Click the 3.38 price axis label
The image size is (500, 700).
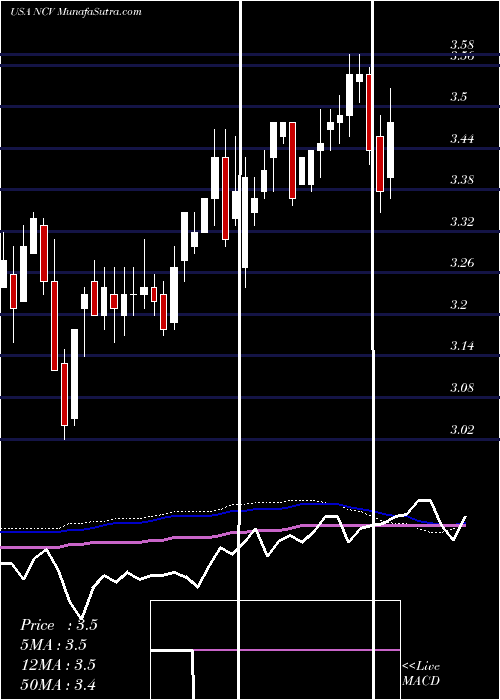[x=462, y=180]
